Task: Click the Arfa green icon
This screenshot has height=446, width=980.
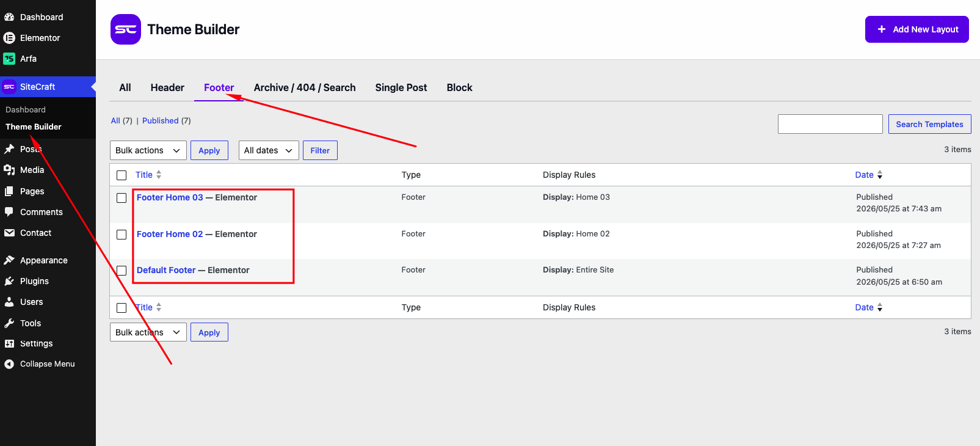Action: [9, 59]
